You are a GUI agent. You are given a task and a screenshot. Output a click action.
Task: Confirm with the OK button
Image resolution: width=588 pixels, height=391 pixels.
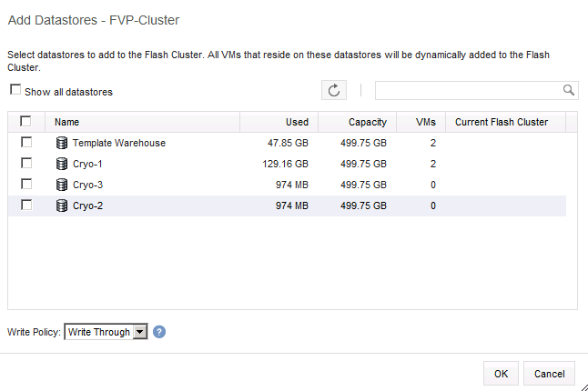pyautogui.click(x=501, y=374)
